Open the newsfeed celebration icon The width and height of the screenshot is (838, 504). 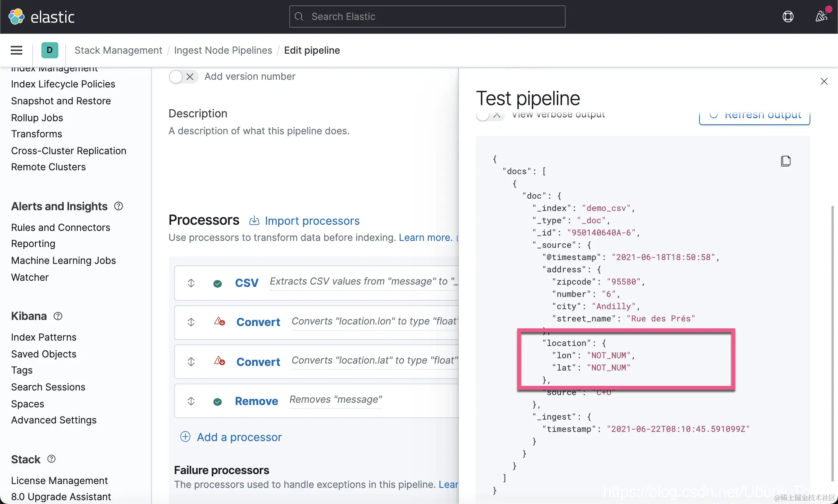click(x=821, y=16)
